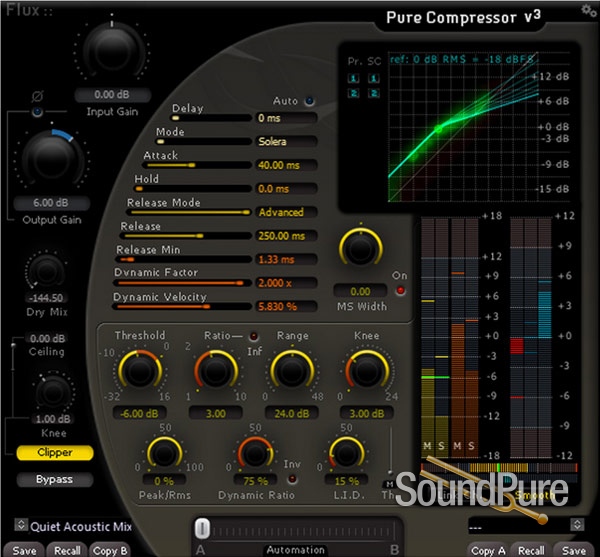Recall preset slot B
This screenshot has width=600, height=557.
point(531,550)
